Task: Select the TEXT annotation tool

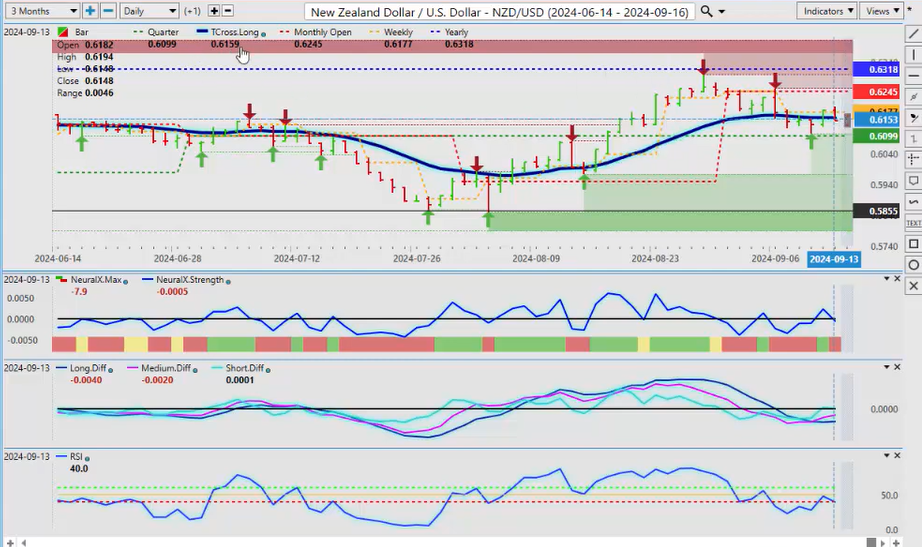Action: point(912,223)
